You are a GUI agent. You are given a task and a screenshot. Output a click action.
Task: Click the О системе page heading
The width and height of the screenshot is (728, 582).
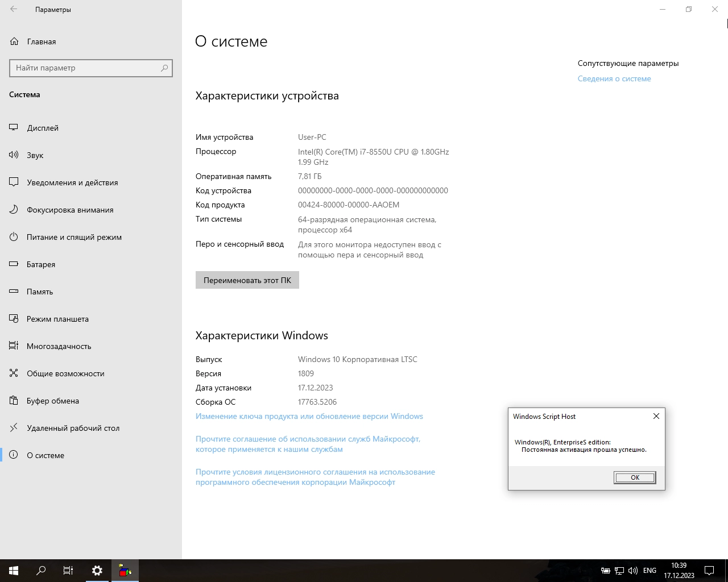click(231, 41)
